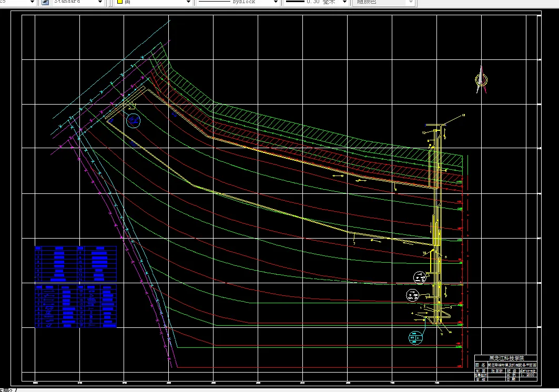Image resolution: width=559 pixels, height=392 pixels.
Task: Select the cyan circular callout at bottom right
Action: [416, 337]
